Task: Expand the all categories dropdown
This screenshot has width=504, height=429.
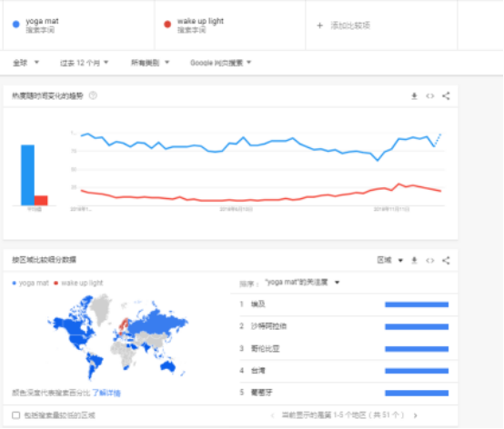Action: pyautogui.click(x=150, y=63)
